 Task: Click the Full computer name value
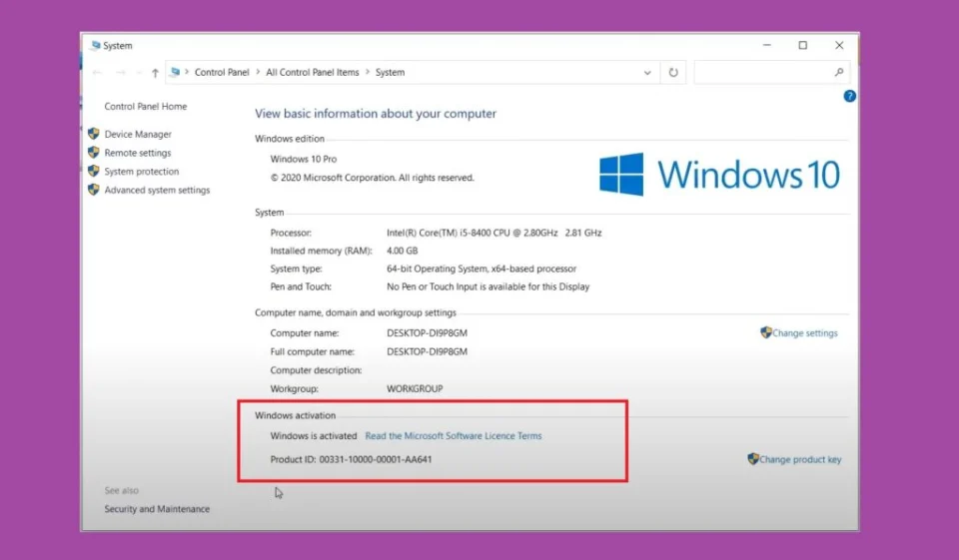tap(427, 351)
